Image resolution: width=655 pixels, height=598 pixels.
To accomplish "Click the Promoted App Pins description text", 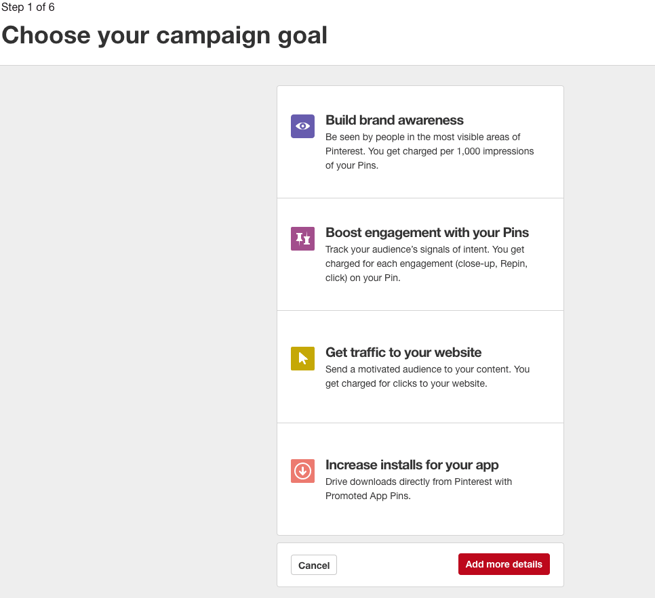I will [x=419, y=489].
